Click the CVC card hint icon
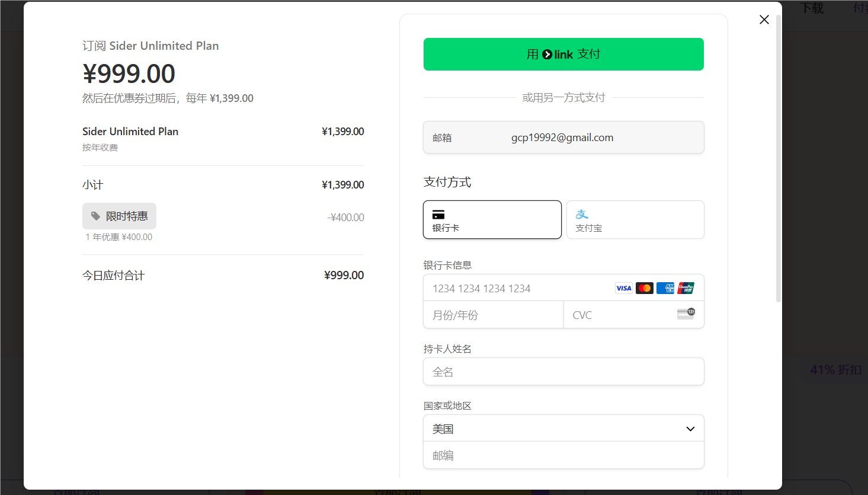The image size is (868, 495). coord(686,314)
